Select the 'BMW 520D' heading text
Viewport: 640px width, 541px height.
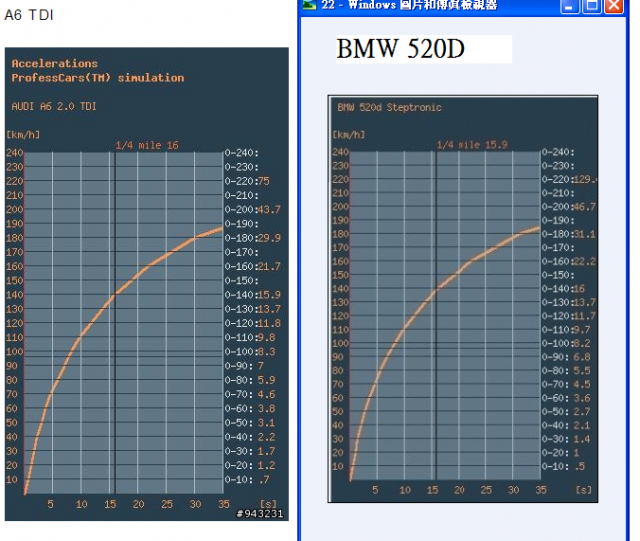400,49
